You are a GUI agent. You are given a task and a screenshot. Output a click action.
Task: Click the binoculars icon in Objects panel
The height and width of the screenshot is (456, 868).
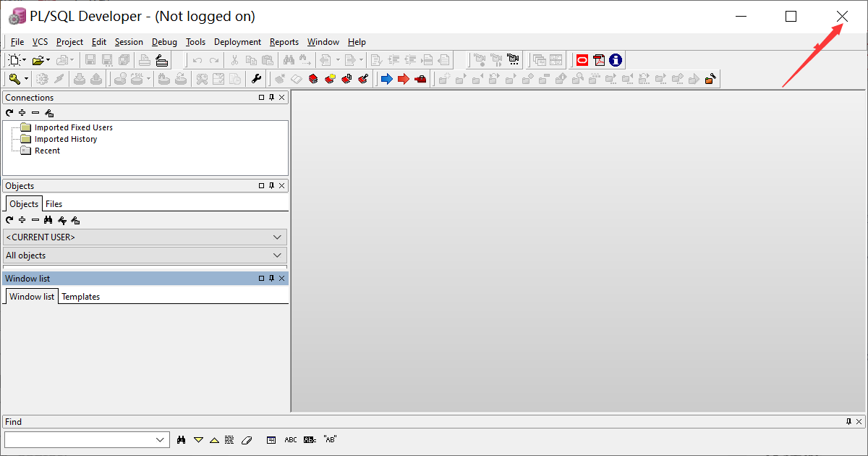point(48,220)
